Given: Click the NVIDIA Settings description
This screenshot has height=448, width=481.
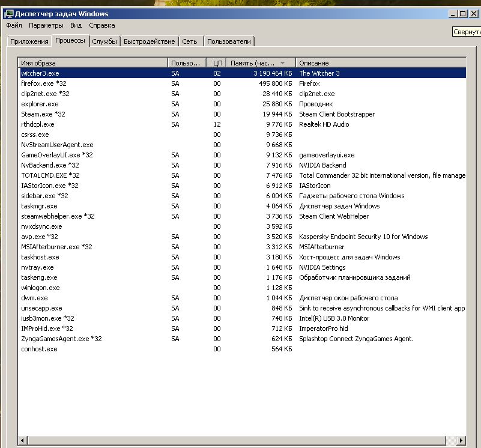Looking at the screenshot, I should click(322, 267).
